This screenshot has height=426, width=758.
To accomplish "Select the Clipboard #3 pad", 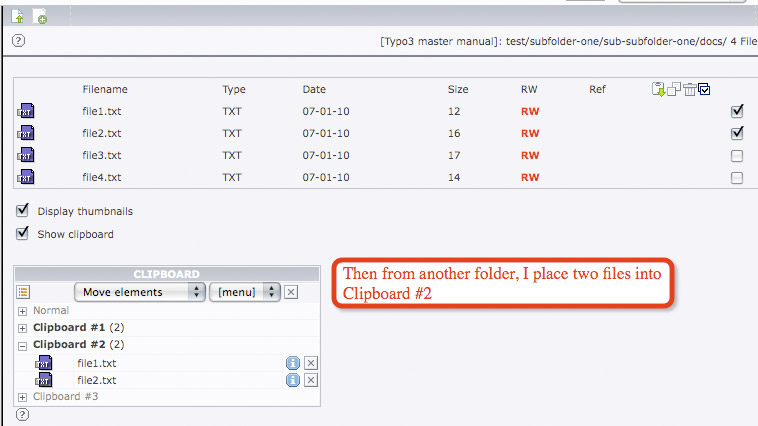I will [65, 397].
